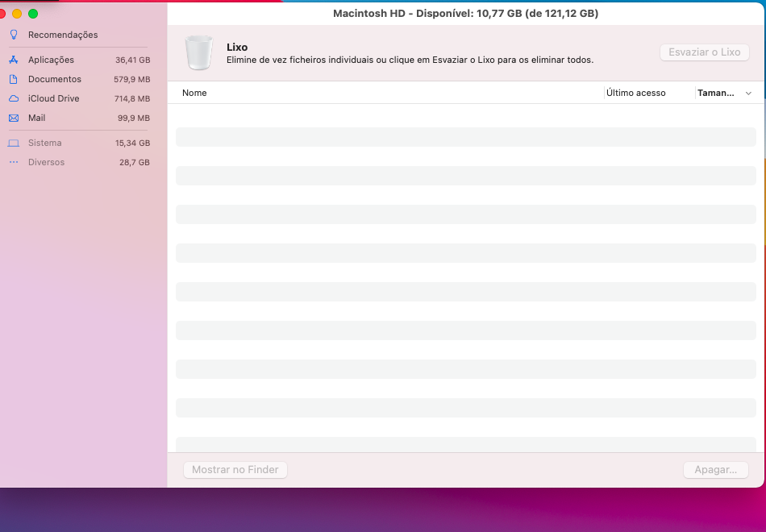Click the Mail envelope icon
This screenshot has height=532, width=766.
point(14,118)
